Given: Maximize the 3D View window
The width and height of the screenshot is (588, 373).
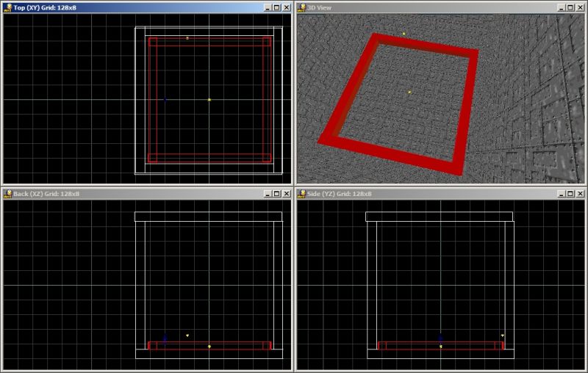Looking at the screenshot, I should [570, 7].
